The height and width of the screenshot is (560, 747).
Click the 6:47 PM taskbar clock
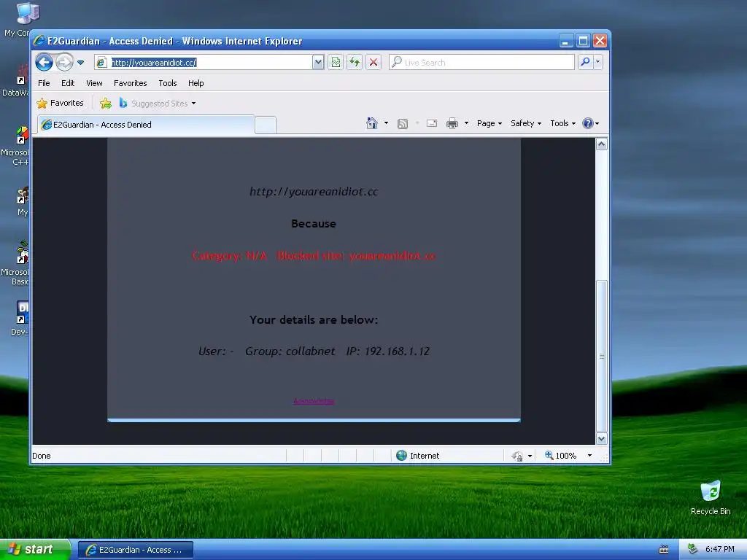719,550
